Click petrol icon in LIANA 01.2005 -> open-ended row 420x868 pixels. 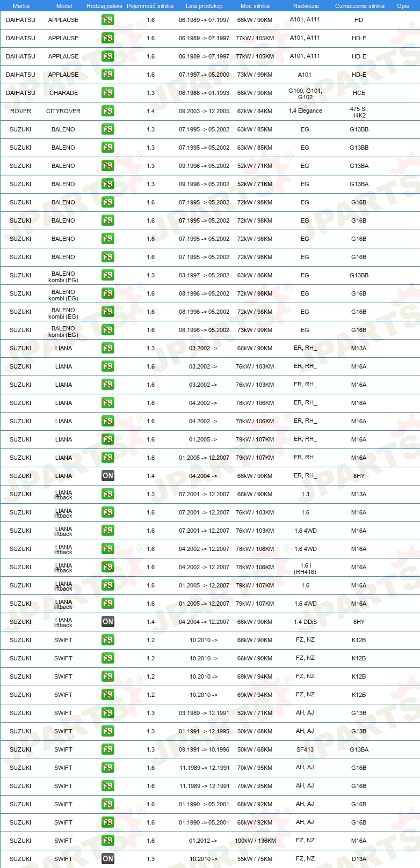108,439
